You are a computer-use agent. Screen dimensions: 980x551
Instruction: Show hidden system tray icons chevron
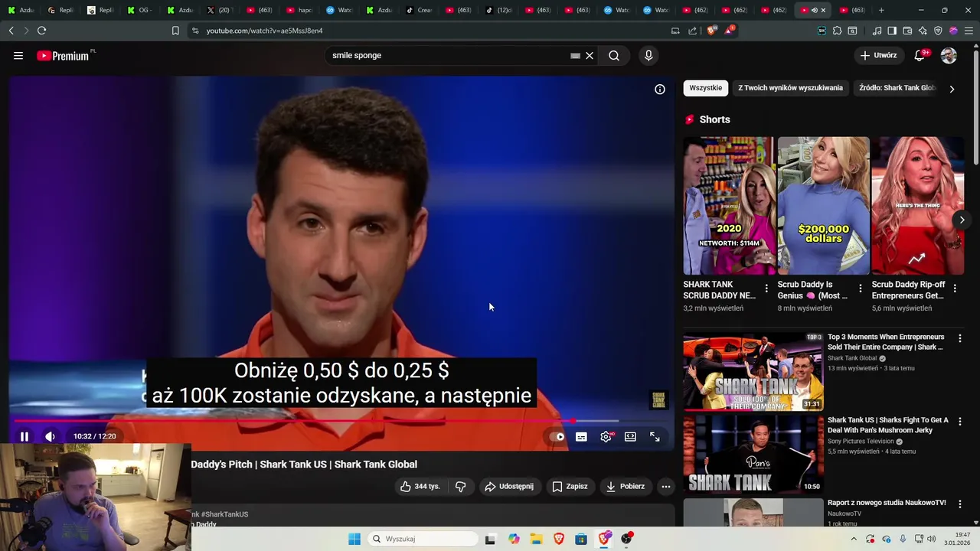pos(854,539)
